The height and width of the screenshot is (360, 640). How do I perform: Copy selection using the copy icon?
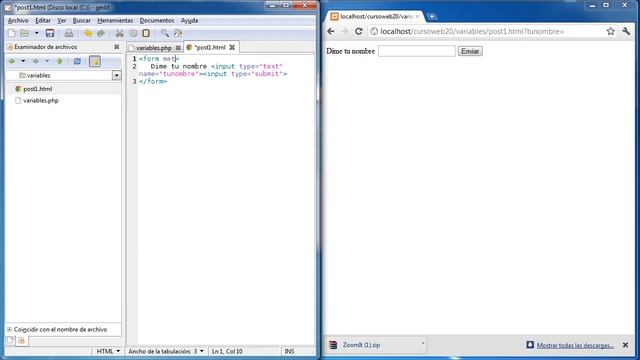pyautogui.click(x=133, y=33)
